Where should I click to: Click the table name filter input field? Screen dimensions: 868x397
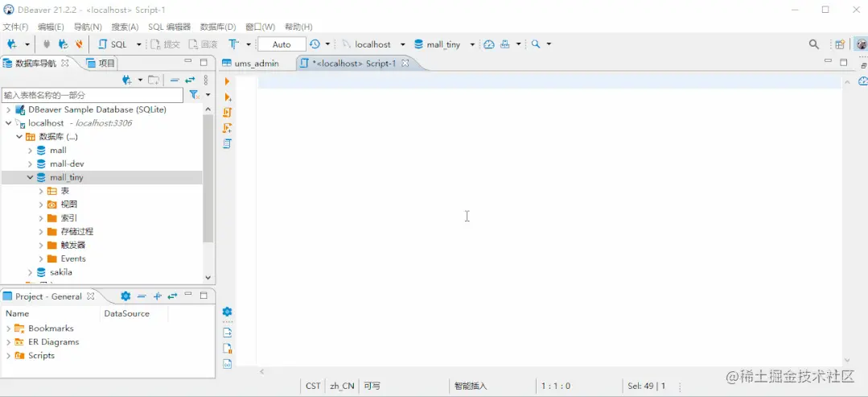(93, 95)
